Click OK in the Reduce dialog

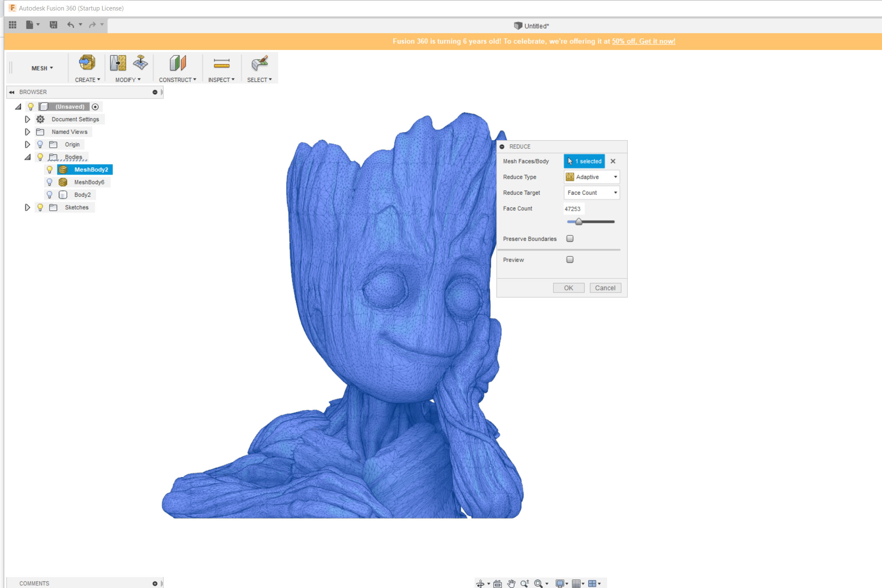point(568,288)
